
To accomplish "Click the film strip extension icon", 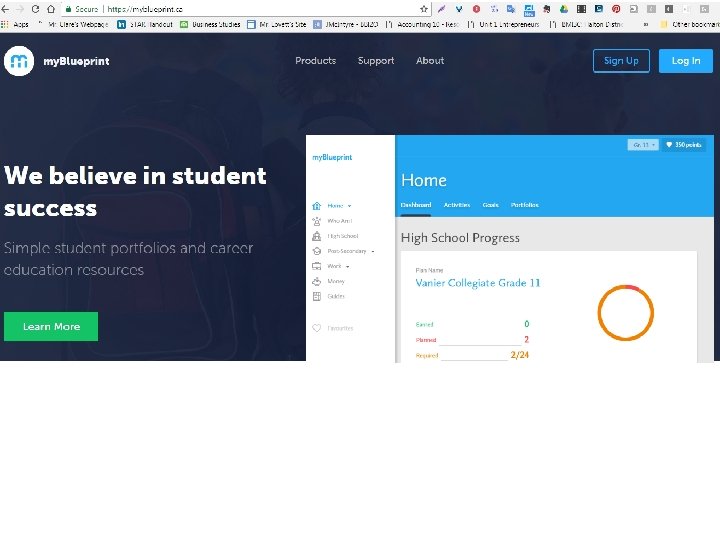I will point(581,9).
